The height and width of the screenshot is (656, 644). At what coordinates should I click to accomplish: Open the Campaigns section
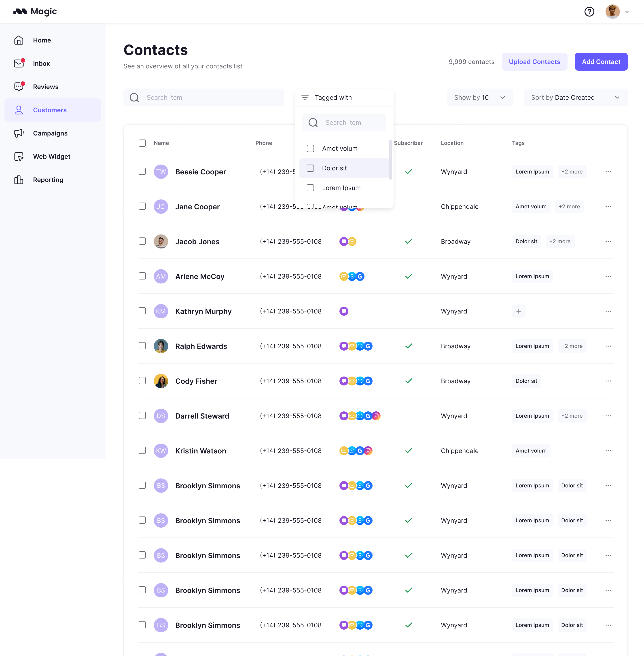pyautogui.click(x=50, y=133)
